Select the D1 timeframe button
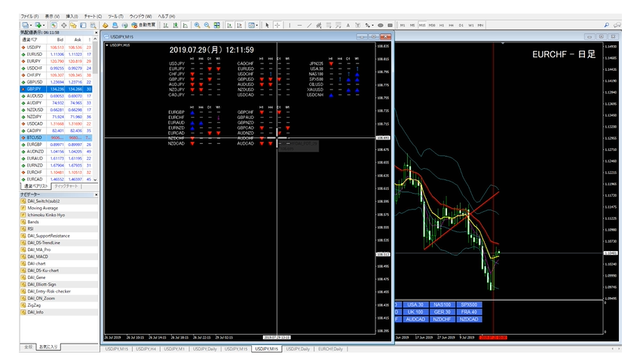This screenshot has width=640, height=364. tap(461, 26)
